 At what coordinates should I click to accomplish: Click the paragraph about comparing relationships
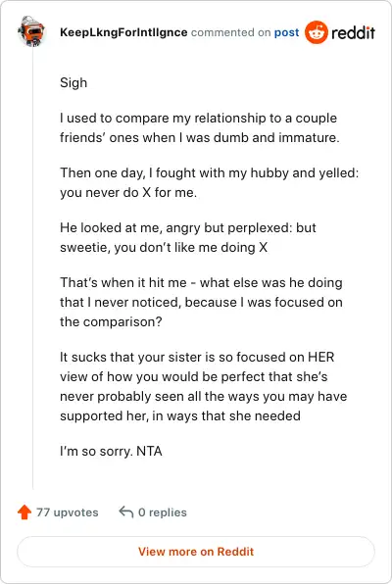(x=200, y=127)
